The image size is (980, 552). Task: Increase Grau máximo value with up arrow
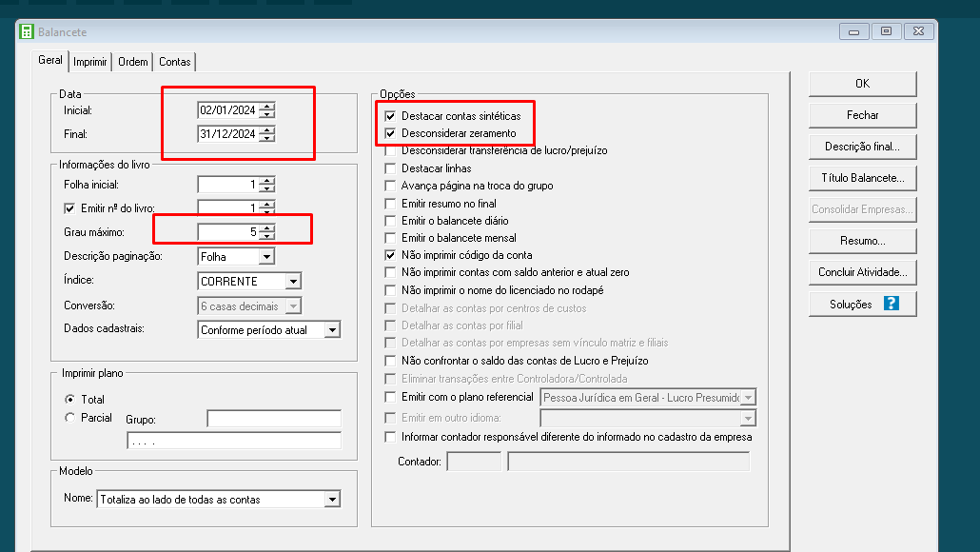267,227
